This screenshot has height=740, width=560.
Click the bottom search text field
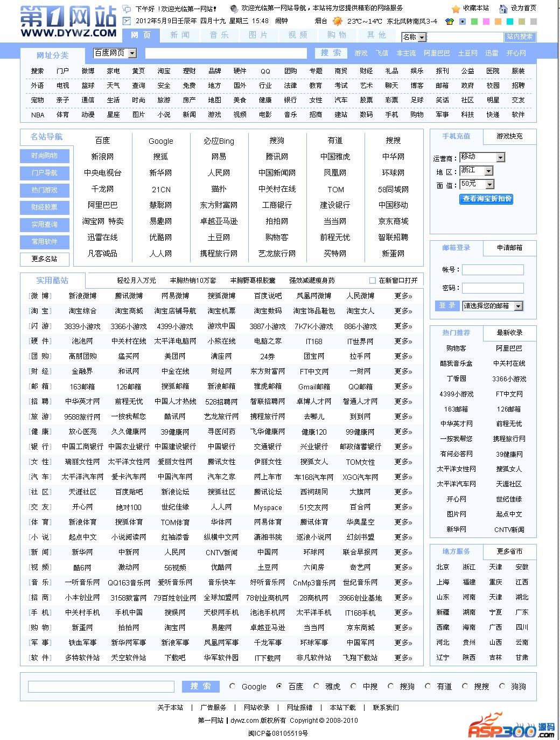click(x=101, y=687)
